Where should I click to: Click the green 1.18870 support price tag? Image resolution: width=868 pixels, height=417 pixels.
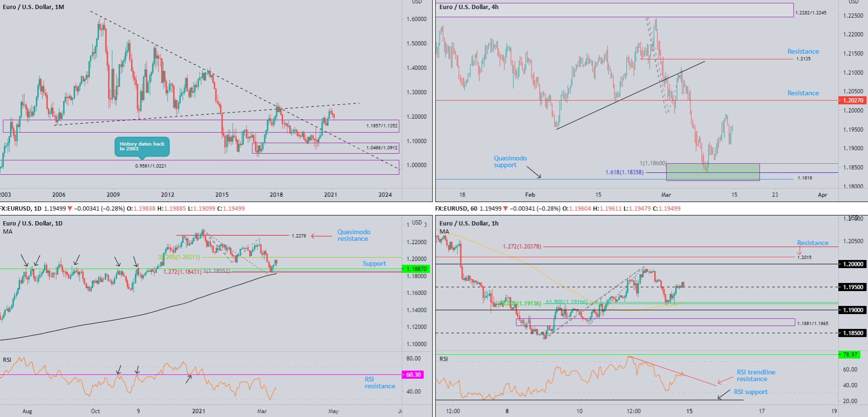(416, 269)
